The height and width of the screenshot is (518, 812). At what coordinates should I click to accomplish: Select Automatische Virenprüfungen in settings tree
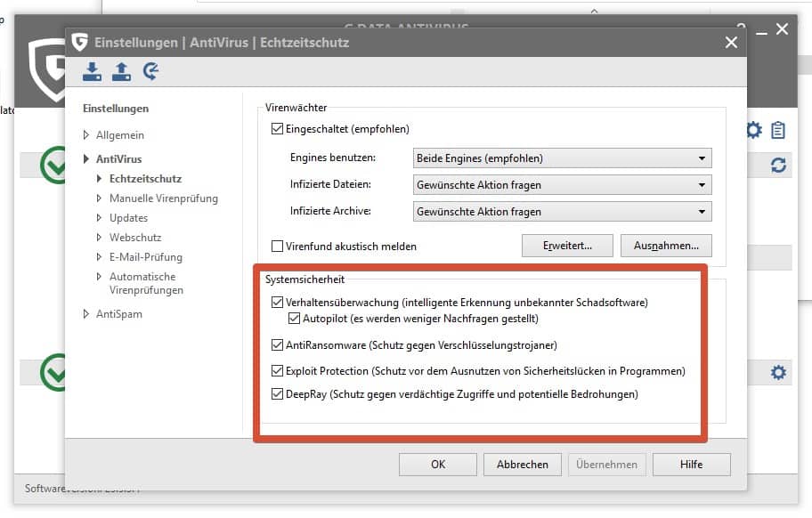coord(147,283)
